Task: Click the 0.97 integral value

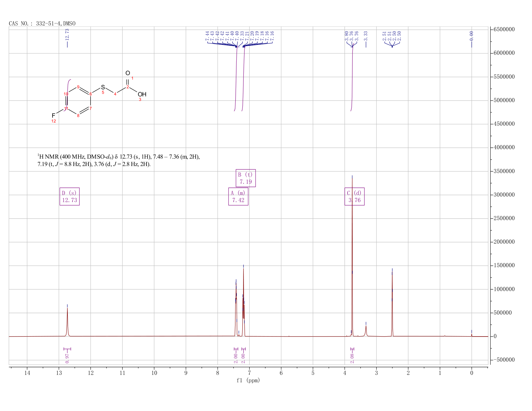Action: 67,358
